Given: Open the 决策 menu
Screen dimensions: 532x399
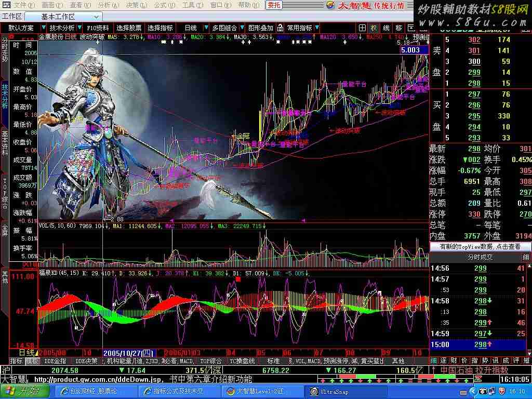Looking at the screenshot, I should 137,5.
